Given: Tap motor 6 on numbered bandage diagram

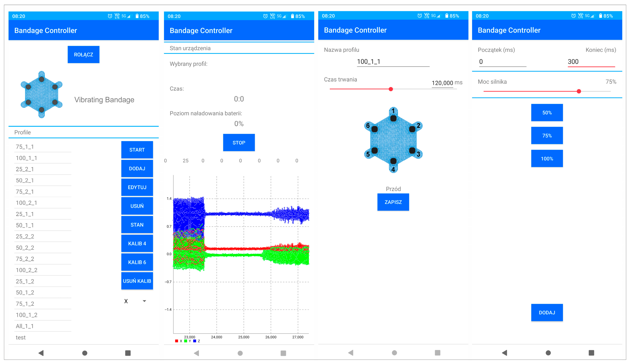Looking at the screenshot, I should click(x=374, y=129).
